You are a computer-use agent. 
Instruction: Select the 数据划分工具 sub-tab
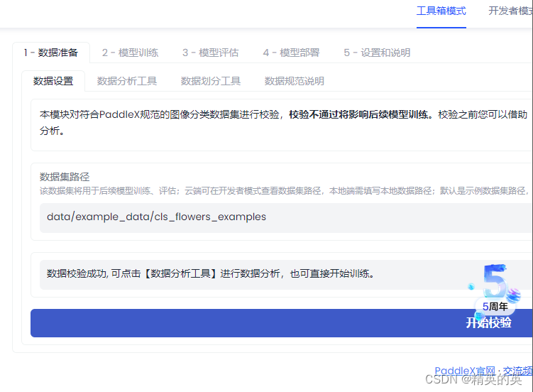[x=211, y=81]
